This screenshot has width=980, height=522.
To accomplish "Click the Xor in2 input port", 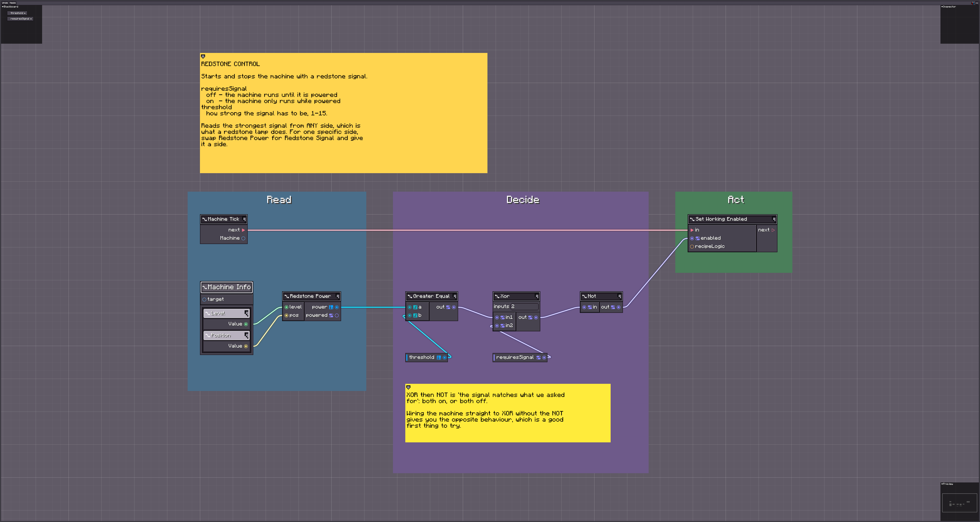I will [x=497, y=325].
